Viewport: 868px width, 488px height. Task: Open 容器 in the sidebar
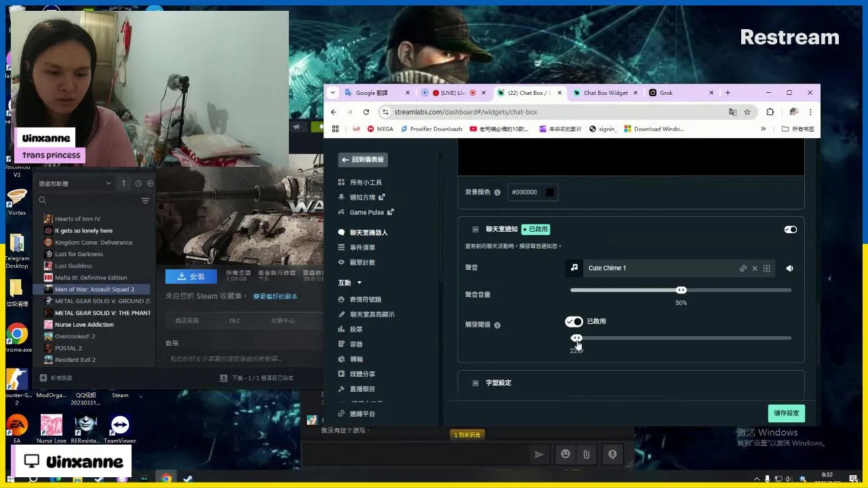(351, 344)
